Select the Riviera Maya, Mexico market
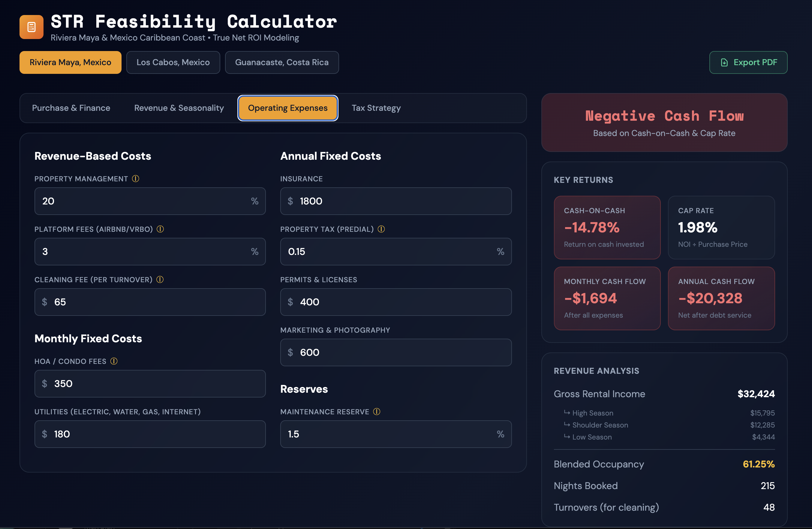 (70, 62)
